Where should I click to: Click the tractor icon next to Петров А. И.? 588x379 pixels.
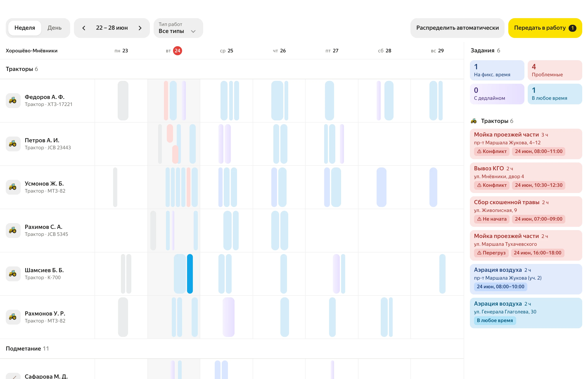(13, 144)
